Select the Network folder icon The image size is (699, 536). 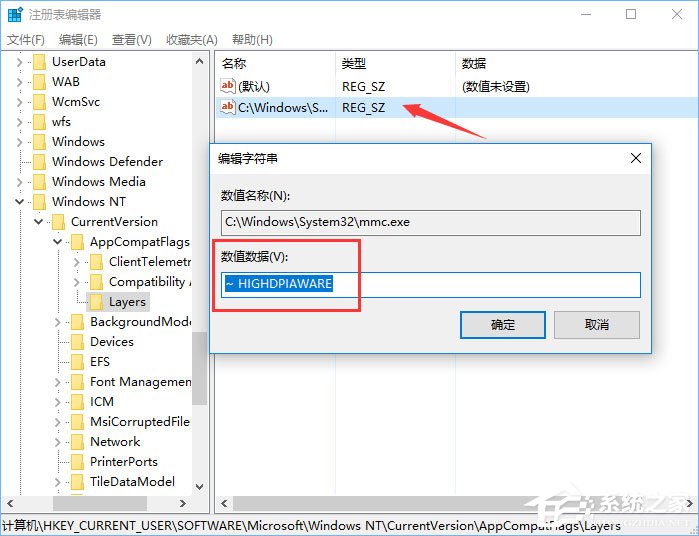[x=78, y=442]
